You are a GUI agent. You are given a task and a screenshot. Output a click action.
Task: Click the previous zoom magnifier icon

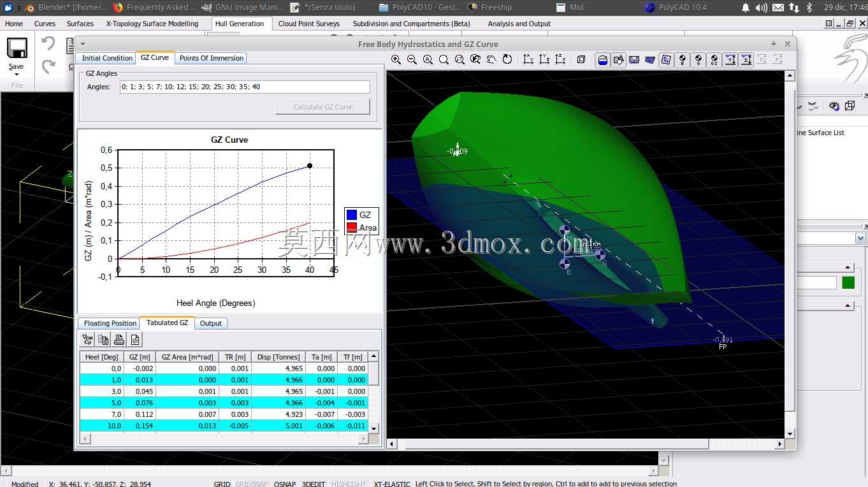tap(475, 59)
